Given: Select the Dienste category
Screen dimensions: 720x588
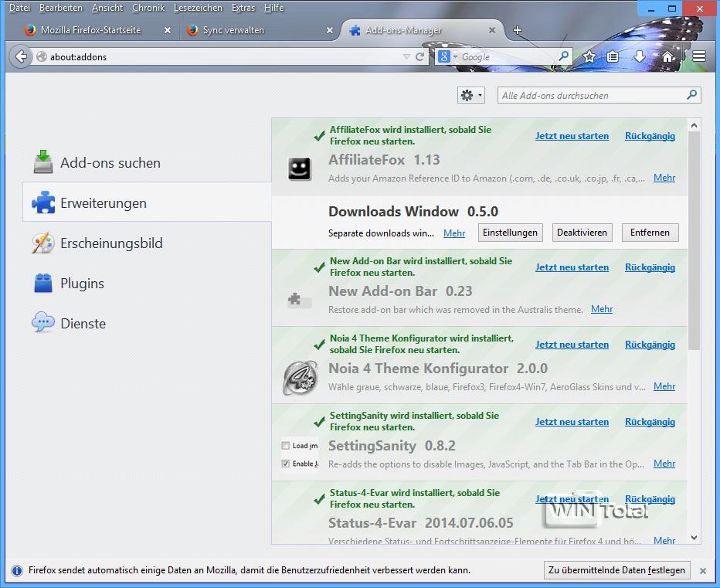Looking at the screenshot, I should (x=147, y=324).
